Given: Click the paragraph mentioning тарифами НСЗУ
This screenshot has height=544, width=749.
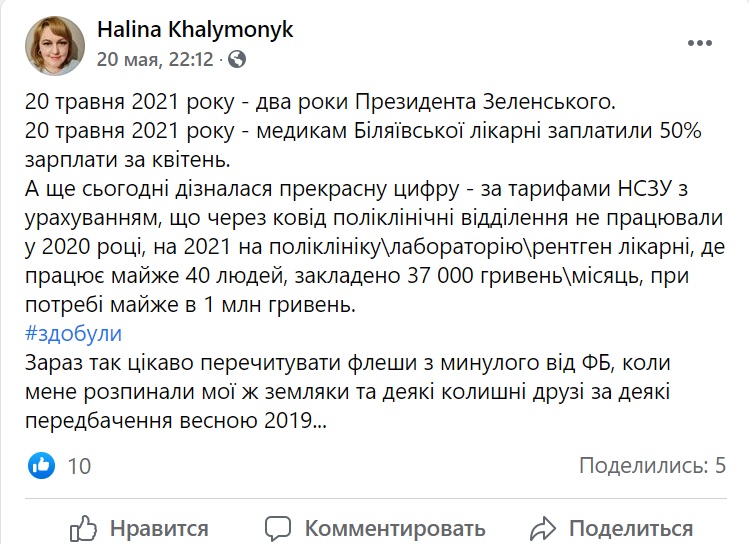Looking at the screenshot, I should click(375, 246).
